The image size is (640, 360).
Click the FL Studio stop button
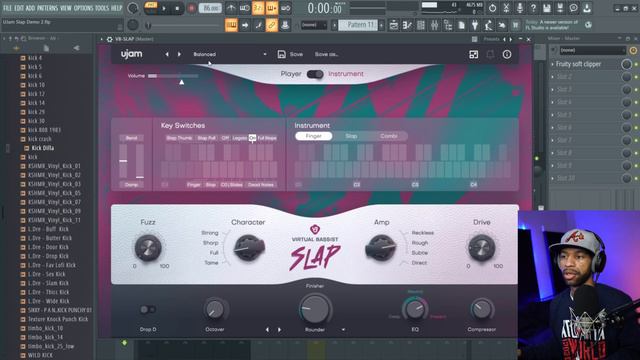pyautogui.click(x=177, y=8)
